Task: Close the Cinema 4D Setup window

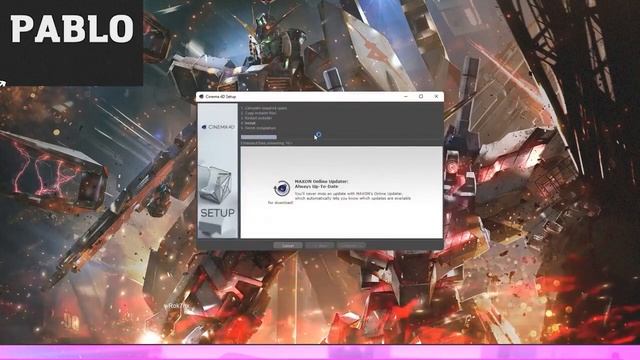Action: pos(436,97)
